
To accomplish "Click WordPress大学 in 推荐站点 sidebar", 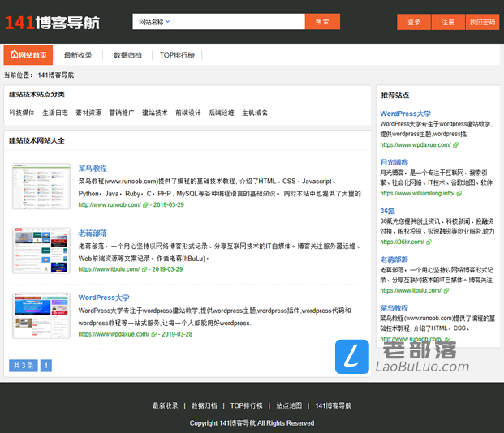I will [x=405, y=114].
